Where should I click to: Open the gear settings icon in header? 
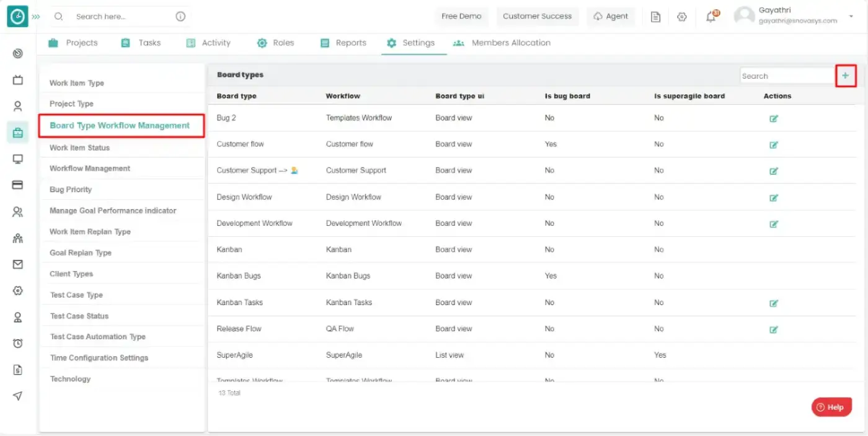coord(682,17)
